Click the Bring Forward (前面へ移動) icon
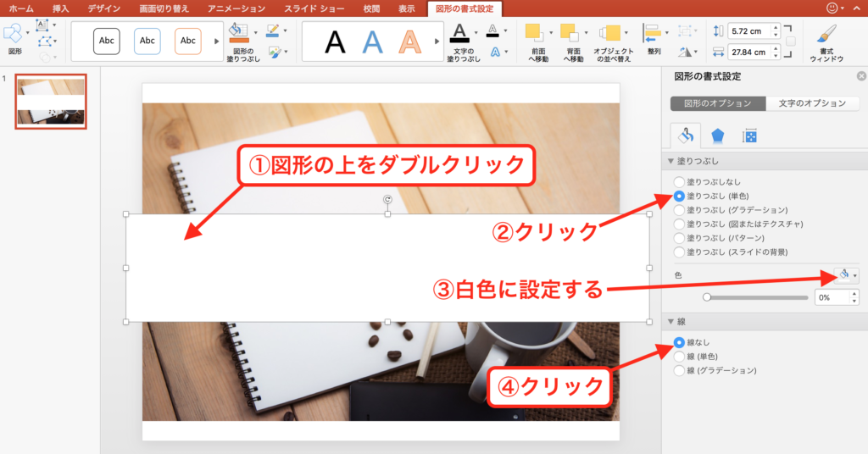Screen dimensions: 868x454 [533, 34]
